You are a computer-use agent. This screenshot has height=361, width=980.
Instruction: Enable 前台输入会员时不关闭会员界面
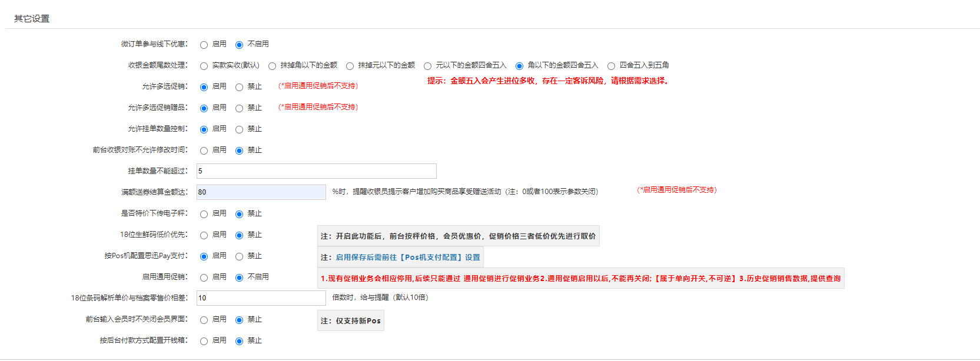204,320
